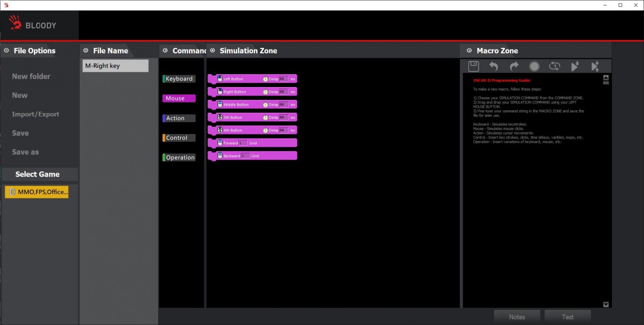Select the M-Right key file entry
The width and height of the screenshot is (644, 325).
coord(115,66)
